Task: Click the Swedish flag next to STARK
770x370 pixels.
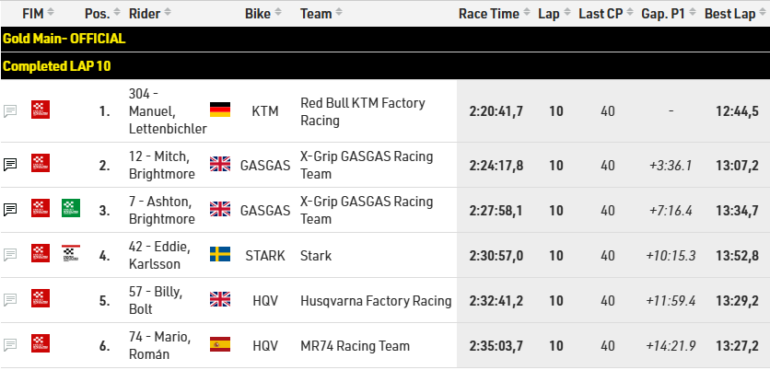Action: [x=220, y=255]
